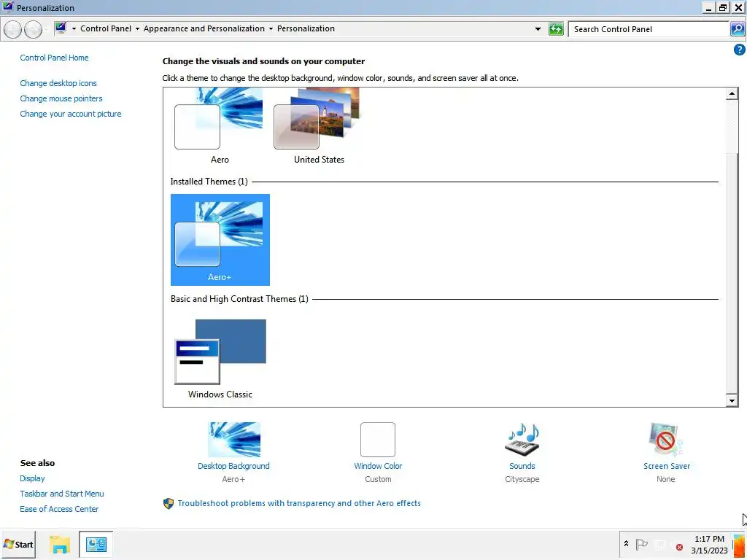Open Desktop Background settings icon
The height and width of the screenshot is (560, 747).
tap(234, 440)
